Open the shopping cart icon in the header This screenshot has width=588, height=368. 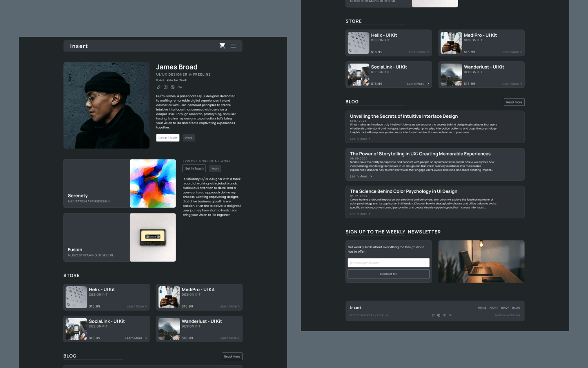click(222, 46)
